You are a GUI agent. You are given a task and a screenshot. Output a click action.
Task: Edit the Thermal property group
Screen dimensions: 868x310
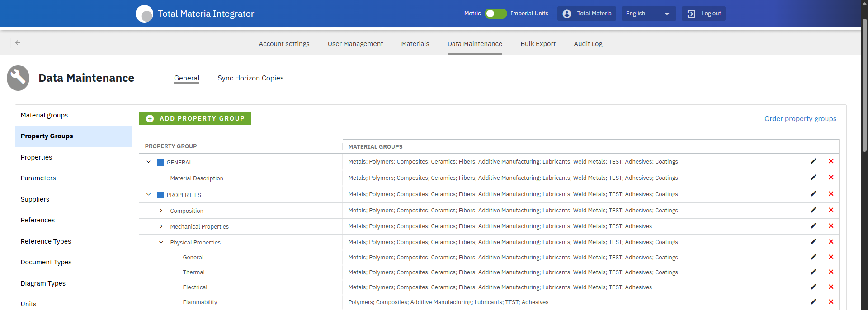pyautogui.click(x=813, y=272)
